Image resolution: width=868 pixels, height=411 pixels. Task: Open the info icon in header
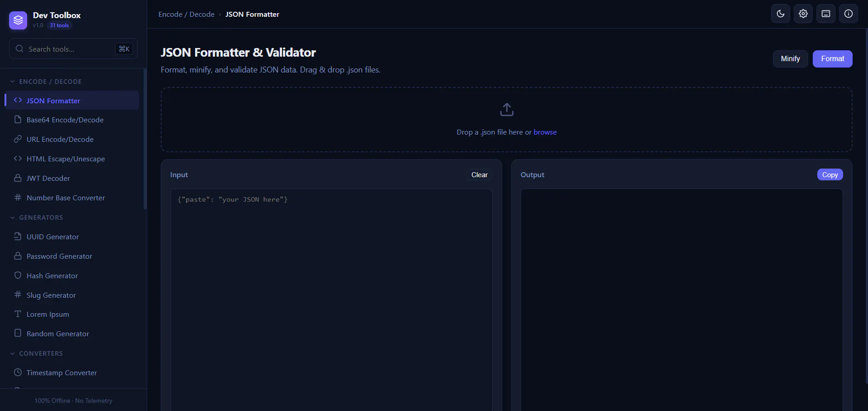tap(849, 14)
